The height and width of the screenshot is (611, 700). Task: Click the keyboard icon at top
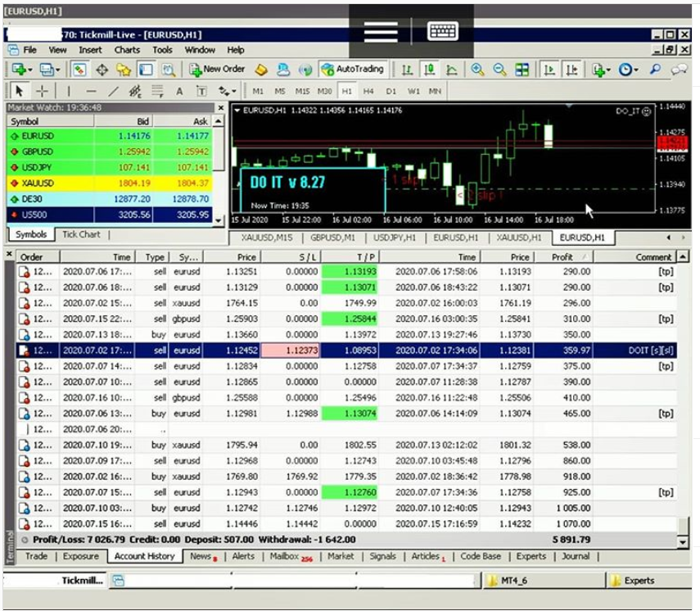[442, 32]
